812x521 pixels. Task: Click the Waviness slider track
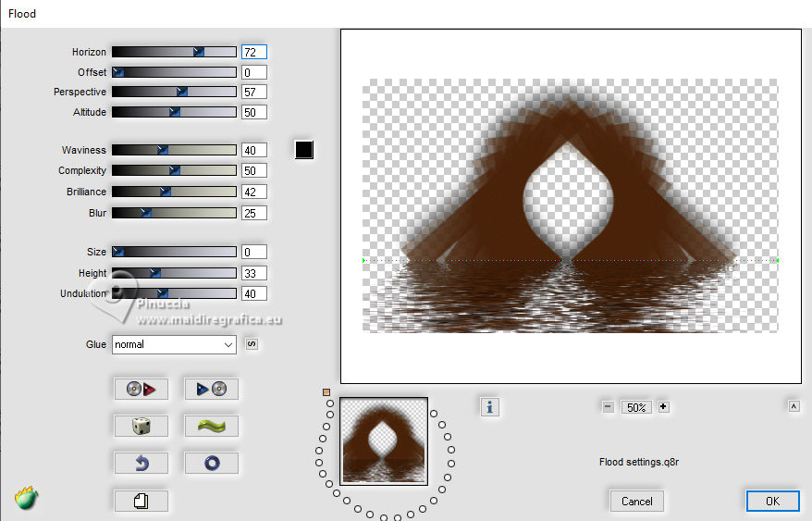[x=174, y=150]
